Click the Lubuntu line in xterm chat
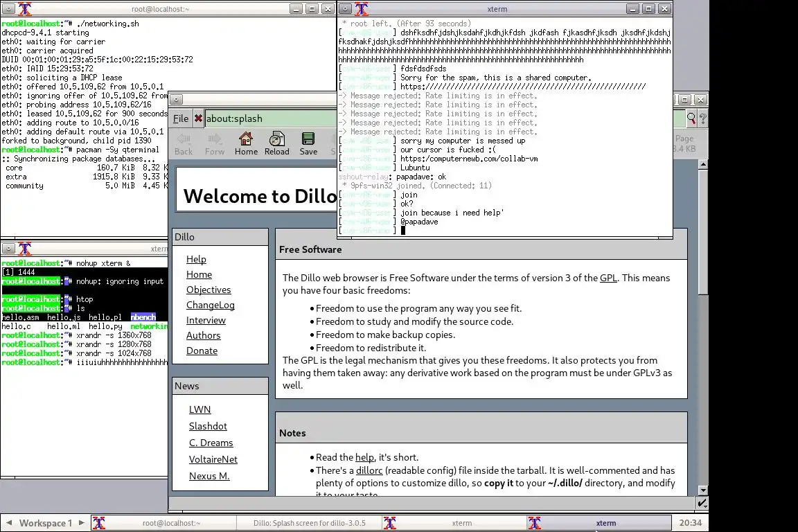 click(x=415, y=168)
